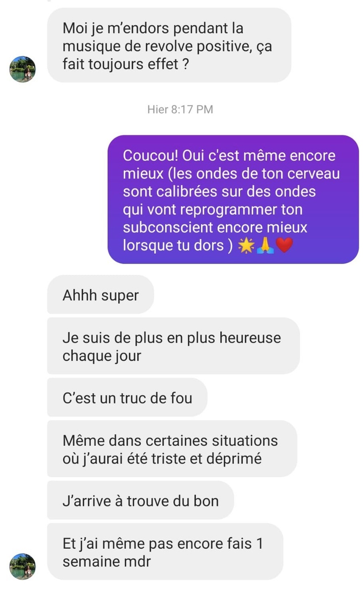
Task: Tap the "Même dans certaines situations" message bubble
Action: [172, 449]
